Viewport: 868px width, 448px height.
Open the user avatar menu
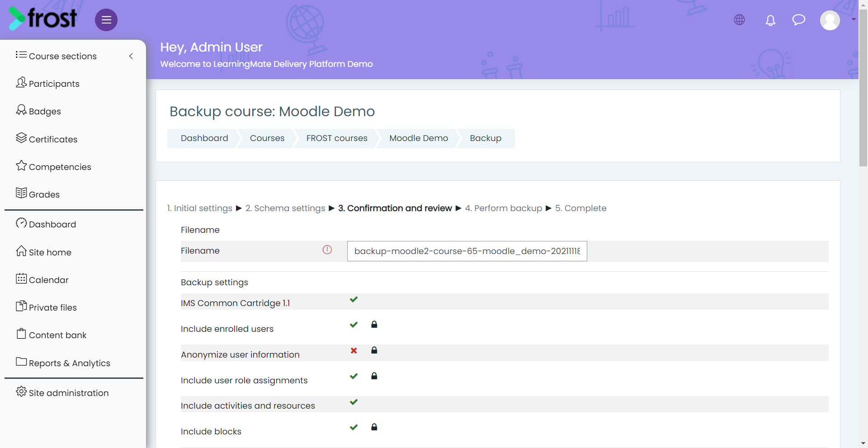(830, 20)
